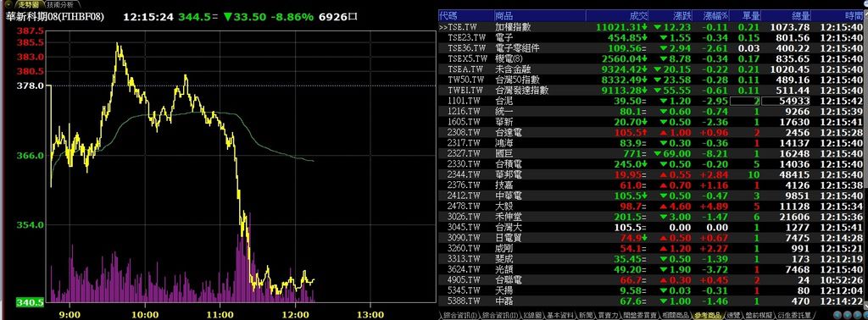
Task: Select the 2376.TW 技嘉 row
Action: (x=651, y=185)
